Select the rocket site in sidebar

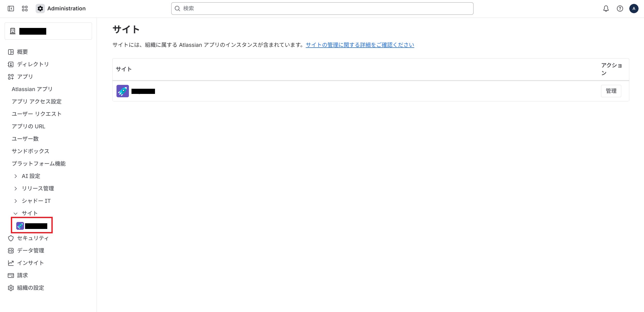[32, 226]
